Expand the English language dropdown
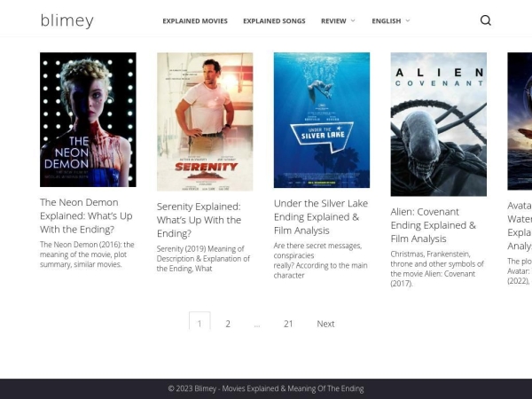Image resolution: width=532 pixels, height=399 pixels. point(391,20)
